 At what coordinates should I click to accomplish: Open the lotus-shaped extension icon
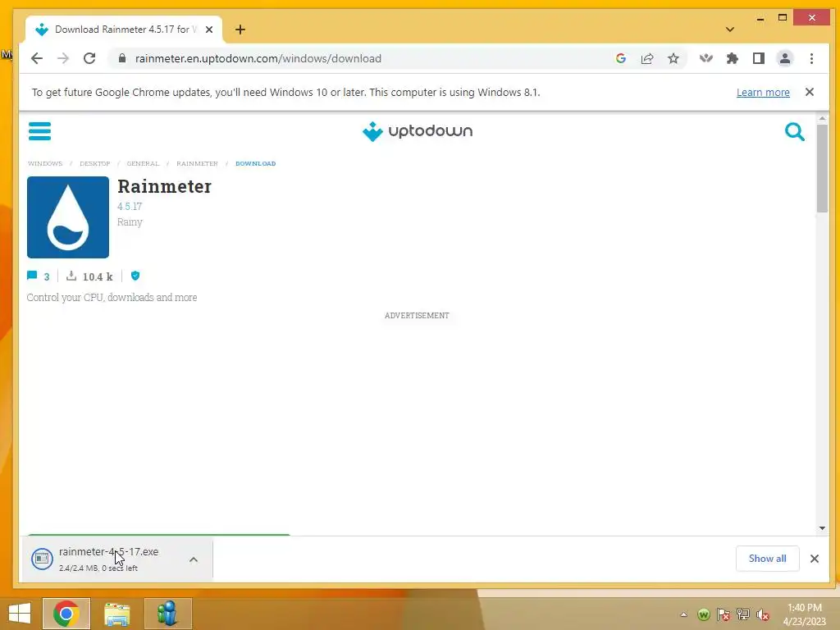(x=706, y=58)
